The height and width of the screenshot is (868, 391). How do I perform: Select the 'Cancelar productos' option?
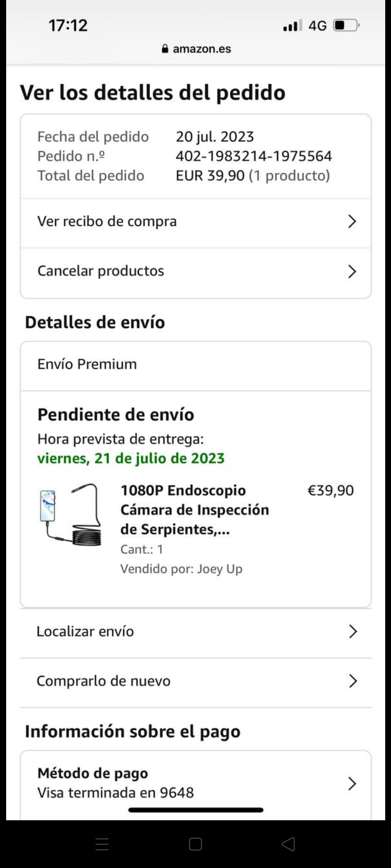point(101,271)
